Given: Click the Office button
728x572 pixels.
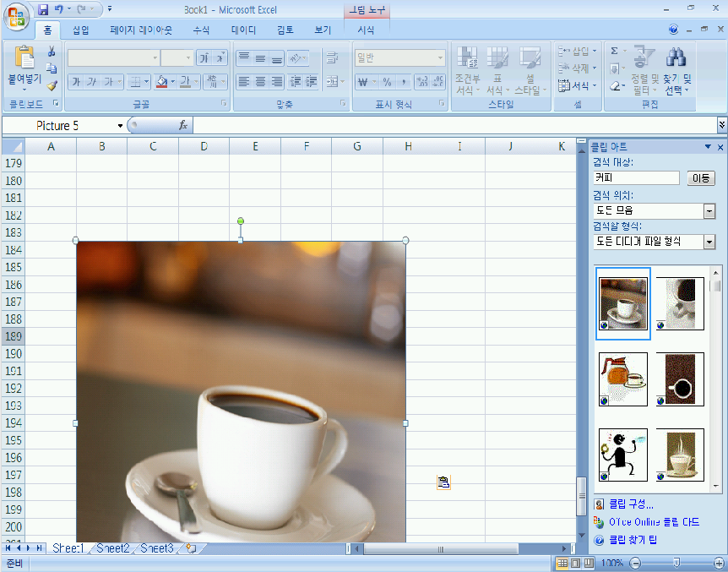Looking at the screenshot, I should 16,17.
